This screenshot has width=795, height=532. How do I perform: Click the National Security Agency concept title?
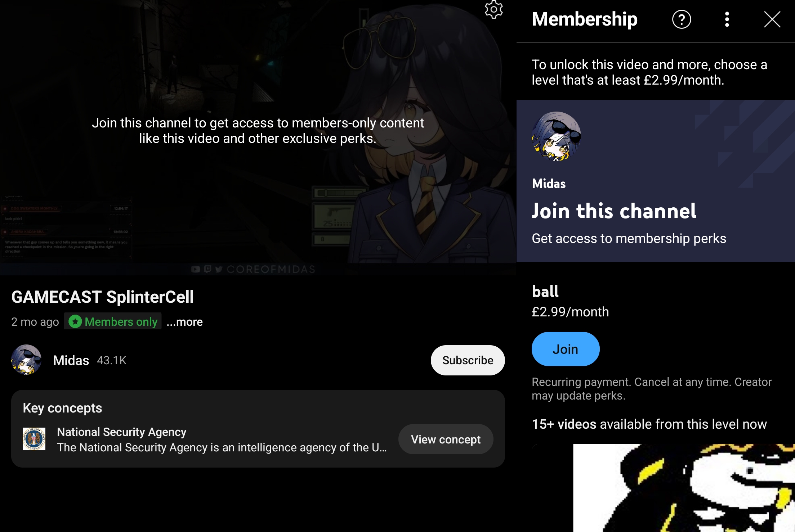coord(122,432)
